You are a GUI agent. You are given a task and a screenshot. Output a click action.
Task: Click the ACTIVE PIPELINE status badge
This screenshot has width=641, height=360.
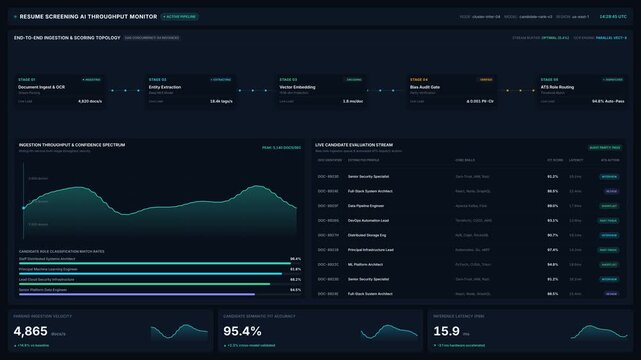[179, 17]
